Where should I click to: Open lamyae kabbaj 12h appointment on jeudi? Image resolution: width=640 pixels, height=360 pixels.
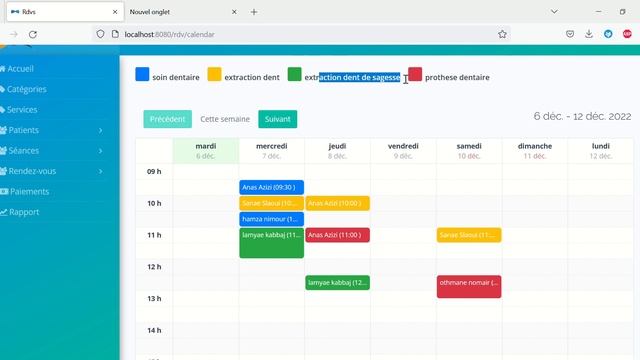[x=338, y=282]
